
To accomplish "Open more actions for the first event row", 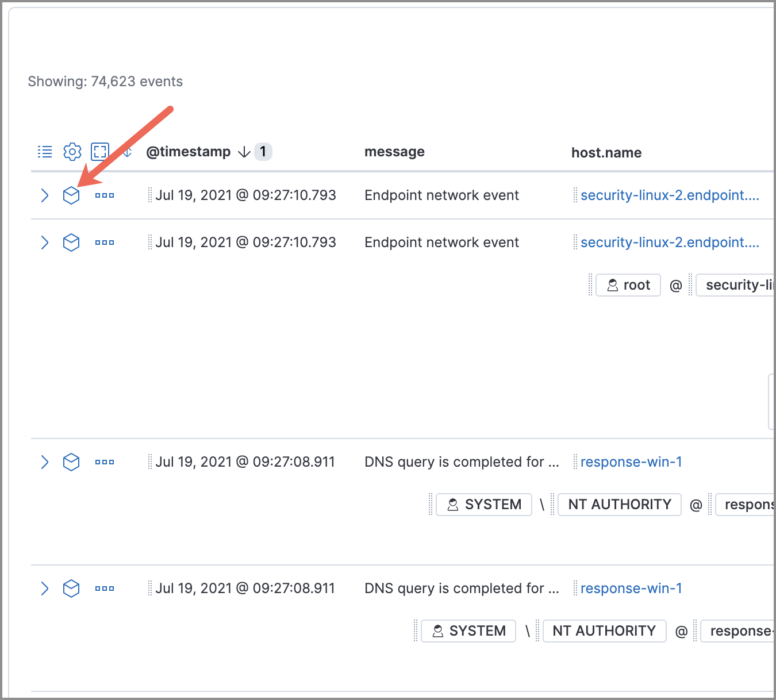I will pyautogui.click(x=105, y=195).
